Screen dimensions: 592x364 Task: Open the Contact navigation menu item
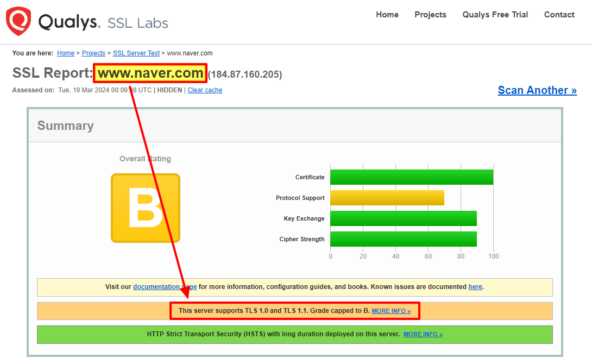(x=559, y=15)
